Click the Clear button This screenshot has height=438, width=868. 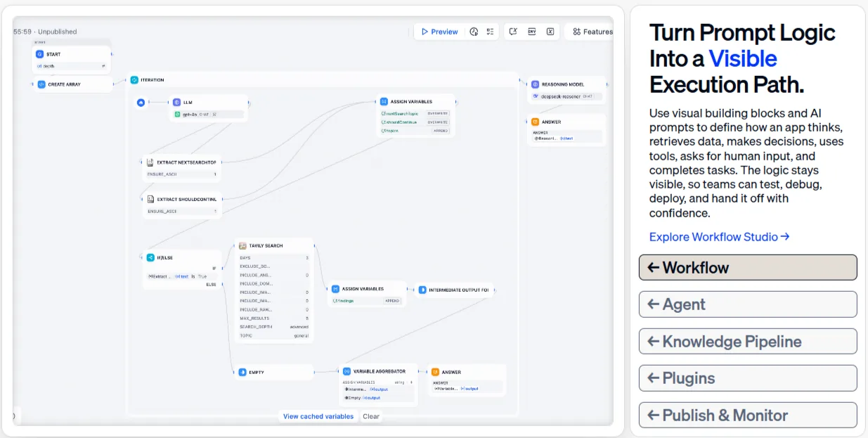coord(371,416)
